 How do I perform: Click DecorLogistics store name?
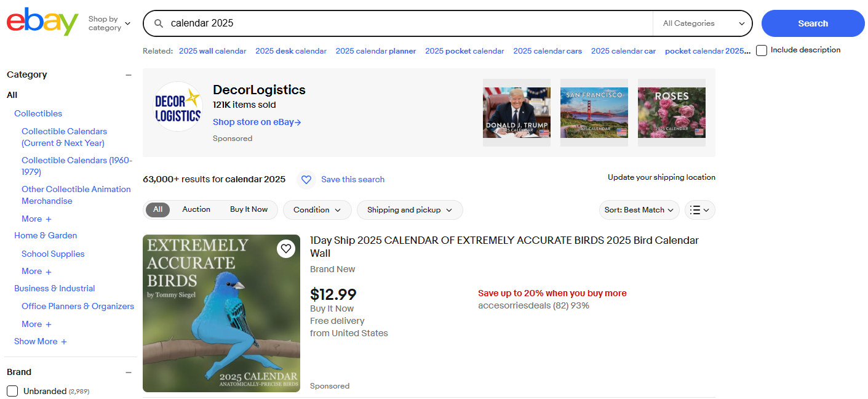click(x=259, y=90)
